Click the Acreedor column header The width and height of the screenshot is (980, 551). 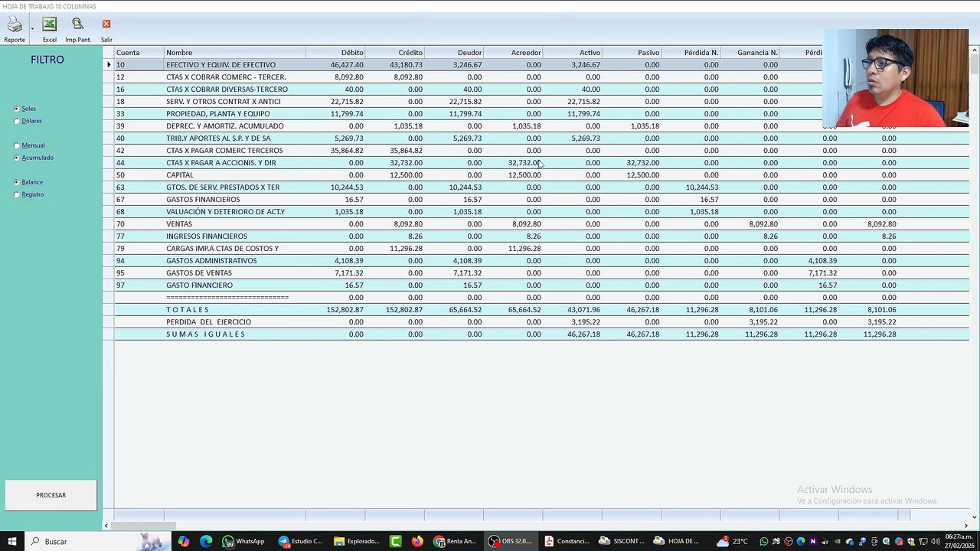point(513,53)
